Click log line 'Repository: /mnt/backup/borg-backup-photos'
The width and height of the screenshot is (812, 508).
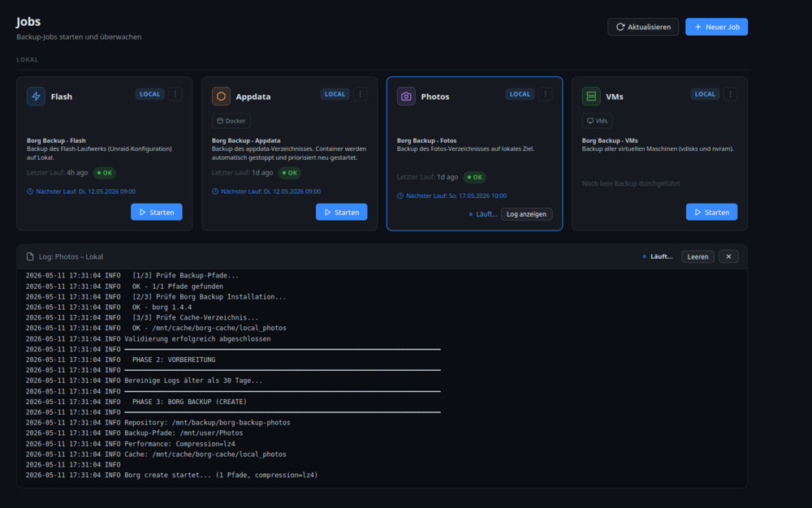coord(207,423)
